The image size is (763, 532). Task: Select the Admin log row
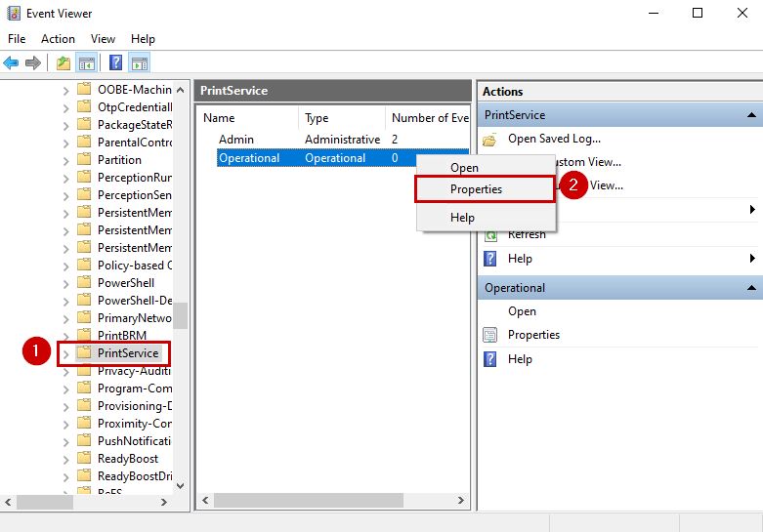343,140
